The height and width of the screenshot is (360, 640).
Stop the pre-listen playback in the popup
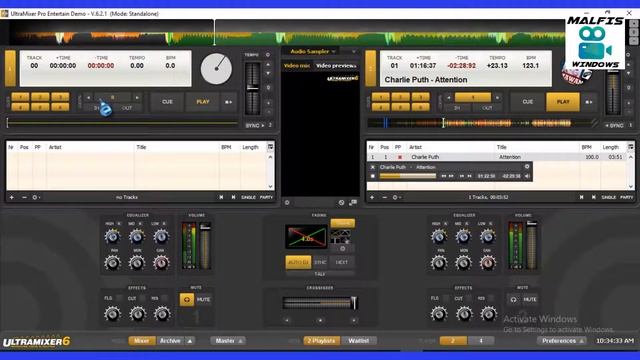coord(372,176)
